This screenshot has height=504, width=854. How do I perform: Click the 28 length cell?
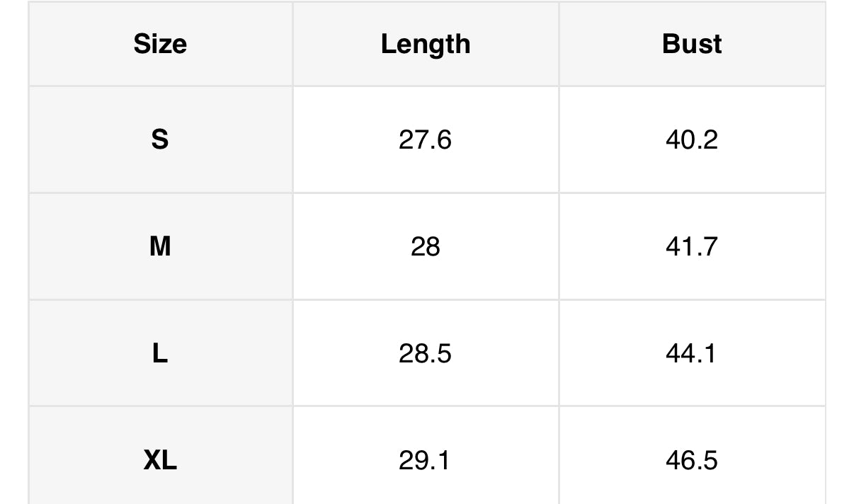click(426, 246)
